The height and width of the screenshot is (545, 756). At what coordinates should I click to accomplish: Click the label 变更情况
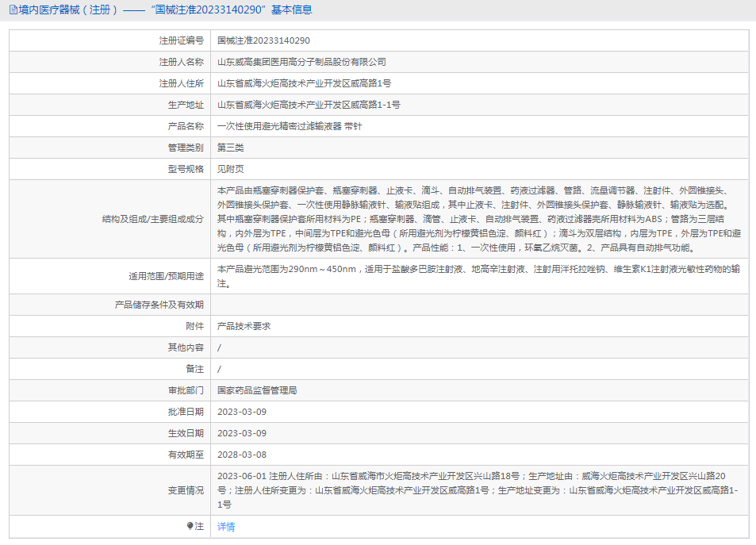(186, 490)
